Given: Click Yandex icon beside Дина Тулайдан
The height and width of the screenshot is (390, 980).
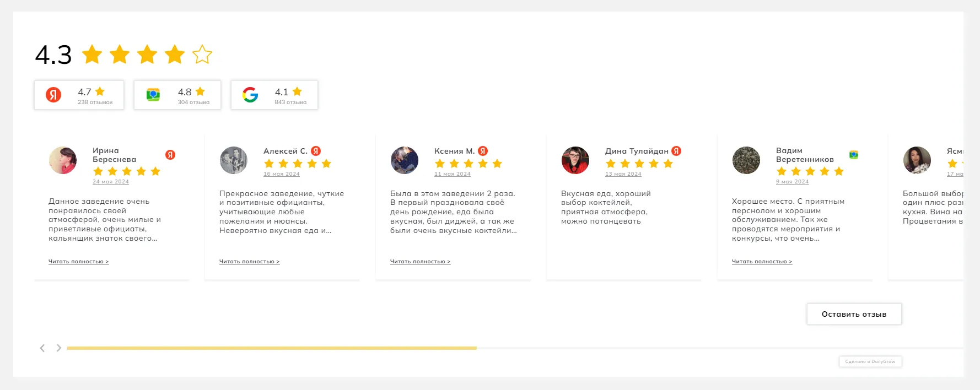Looking at the screenshot, I should [676, 151].
